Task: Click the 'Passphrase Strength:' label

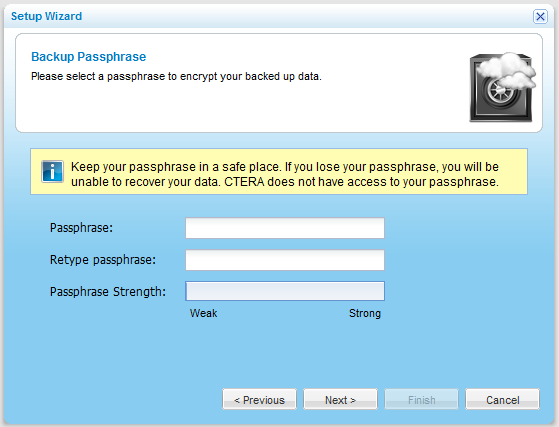Action: tap(108, 292)
